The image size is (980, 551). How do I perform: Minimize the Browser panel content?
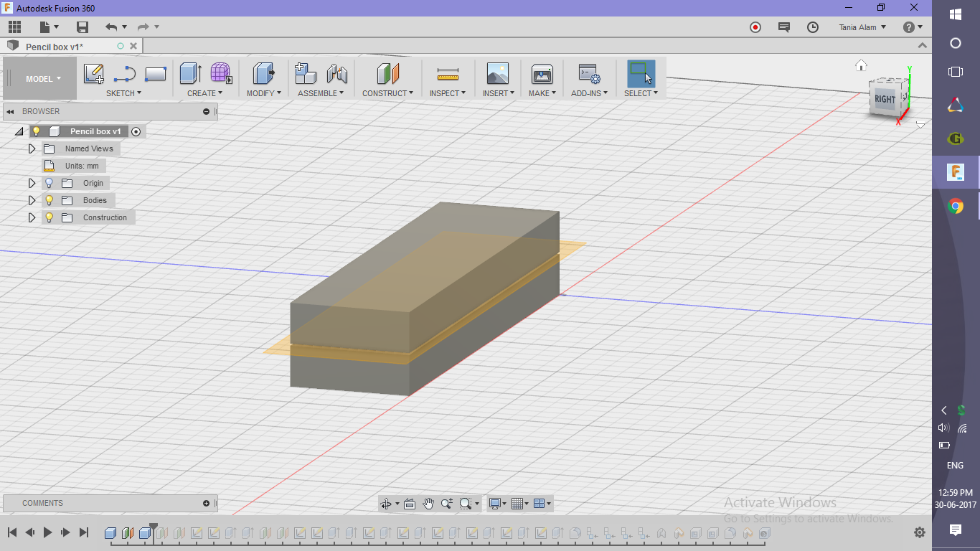(206, 111)
